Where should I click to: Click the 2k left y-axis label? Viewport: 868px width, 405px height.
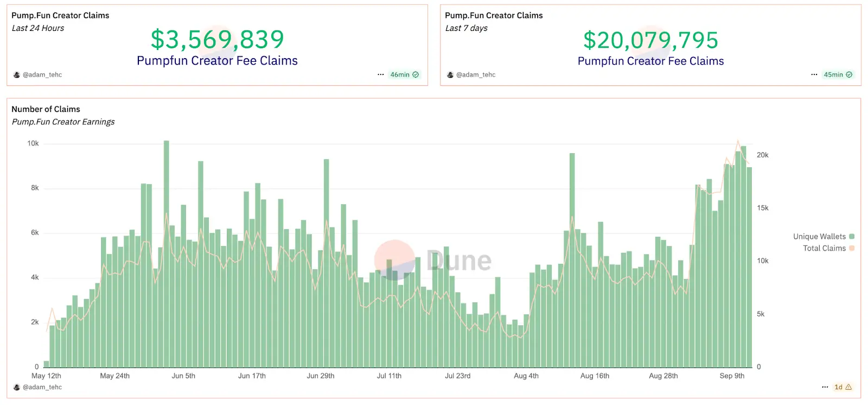coord(35,322)
